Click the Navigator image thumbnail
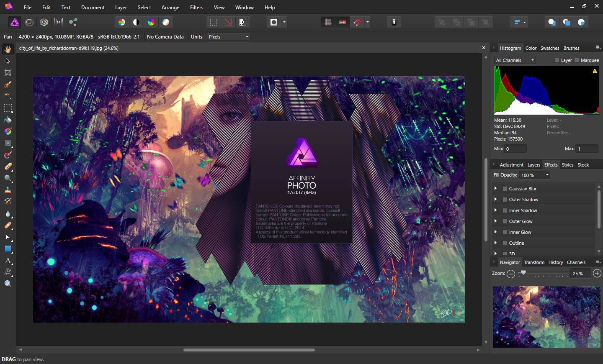The image size is (603, 364). (546, 317)
